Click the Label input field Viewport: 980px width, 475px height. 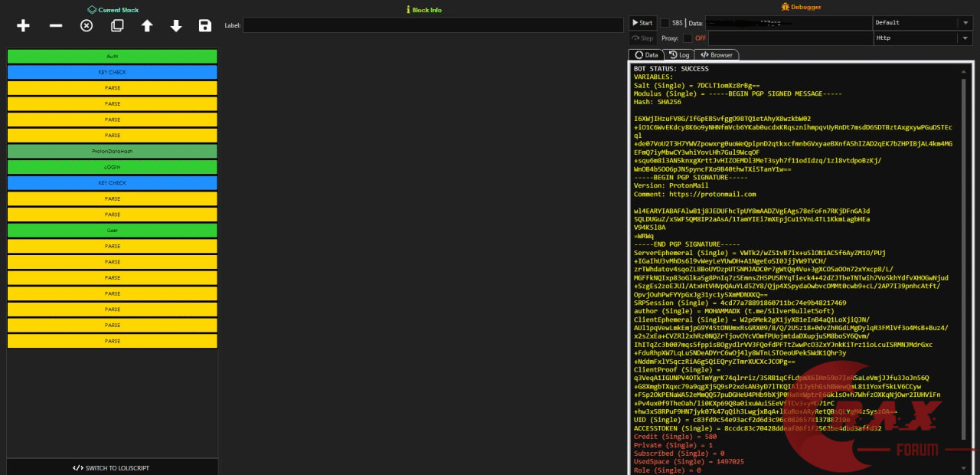[x=433, y=25]
